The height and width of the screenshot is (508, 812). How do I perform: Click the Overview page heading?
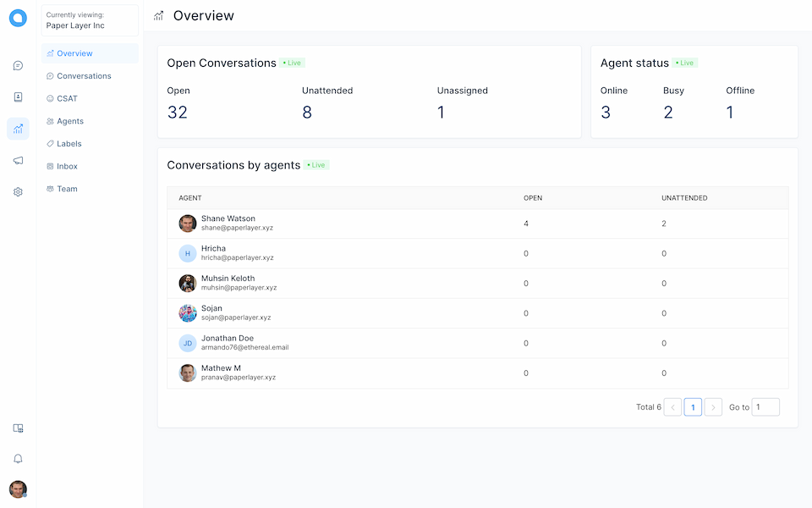tap(204, 16)
